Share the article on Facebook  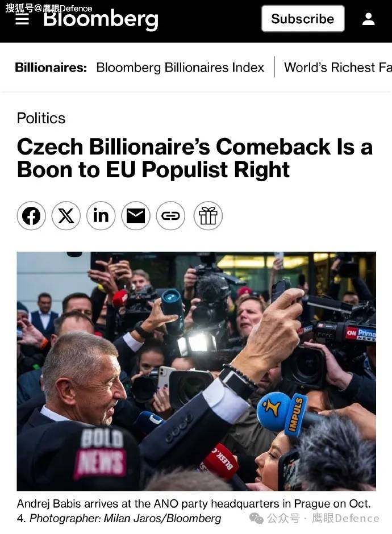(x=31, y=216)
